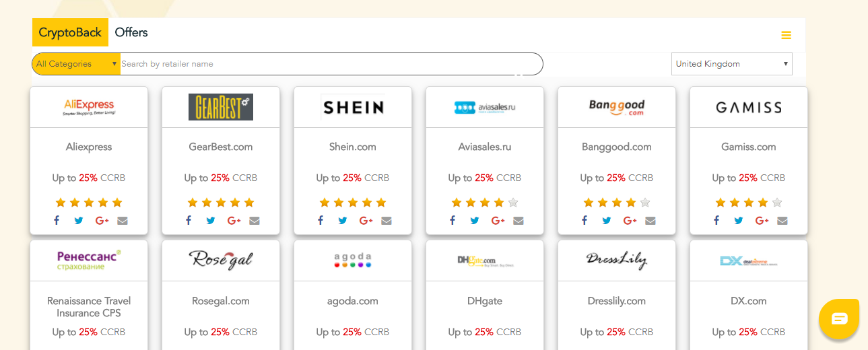868x350 pixels.
Task: Open the yellow chat widget
Action: coord(839,318)
